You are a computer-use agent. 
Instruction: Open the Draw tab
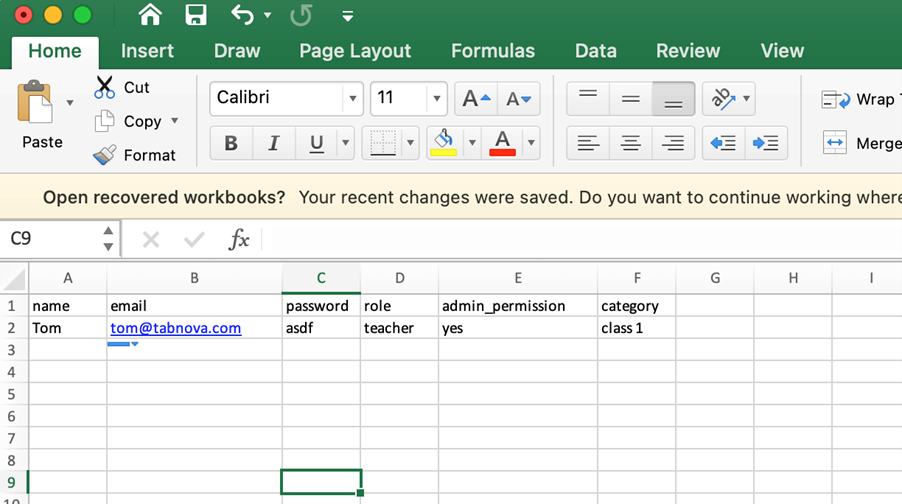click(237, 51)
